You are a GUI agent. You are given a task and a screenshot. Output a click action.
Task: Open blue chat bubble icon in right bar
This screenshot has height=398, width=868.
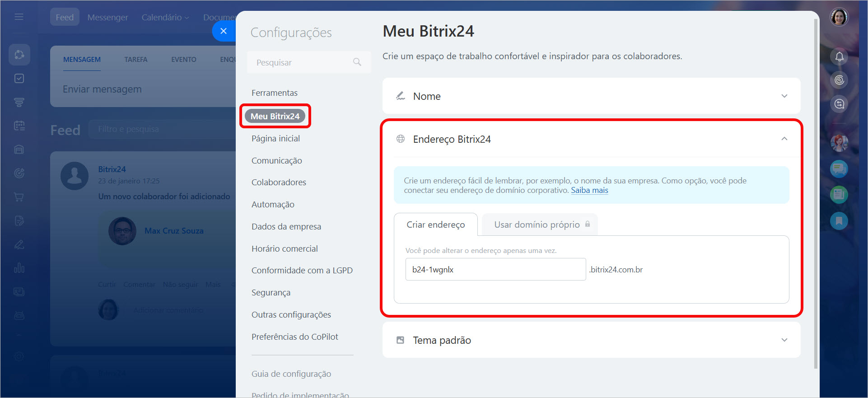tap(839, 169)
